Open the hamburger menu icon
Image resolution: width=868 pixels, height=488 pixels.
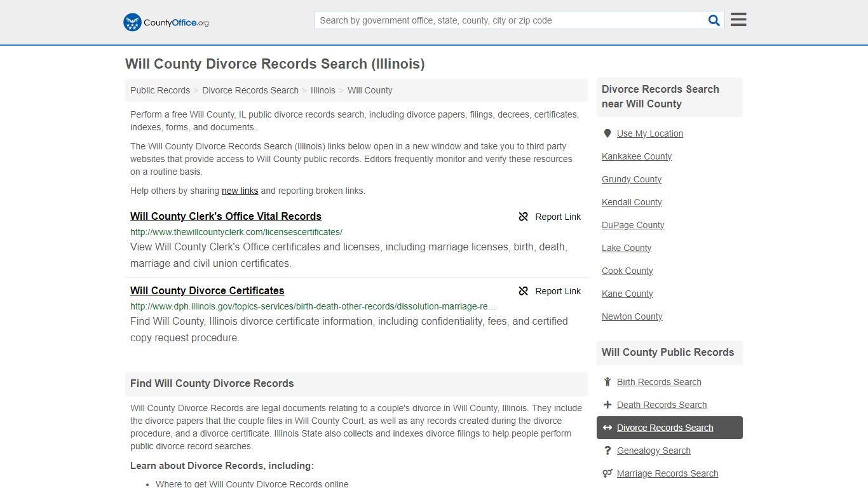[738, 20]
